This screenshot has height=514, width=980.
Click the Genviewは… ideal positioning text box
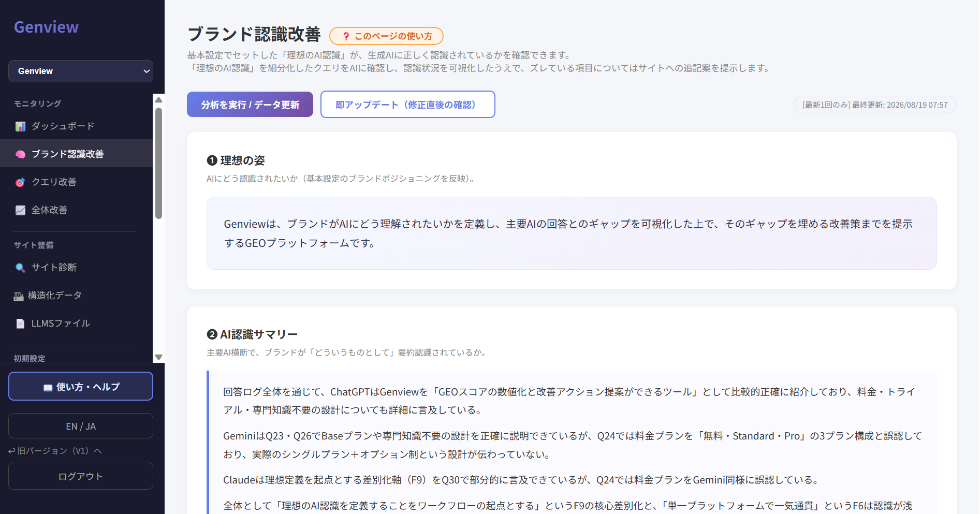(x=572, y=233)
